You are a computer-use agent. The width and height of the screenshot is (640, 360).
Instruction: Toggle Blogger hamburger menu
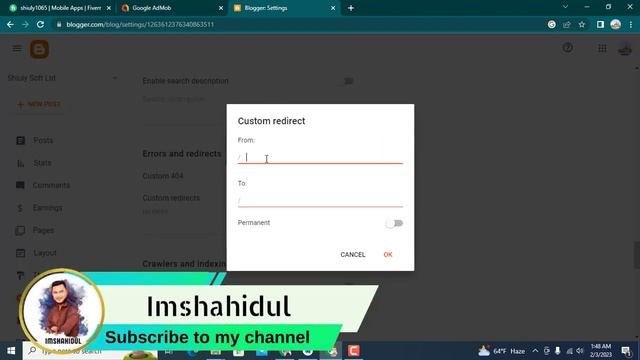click(x=17, y=49)
